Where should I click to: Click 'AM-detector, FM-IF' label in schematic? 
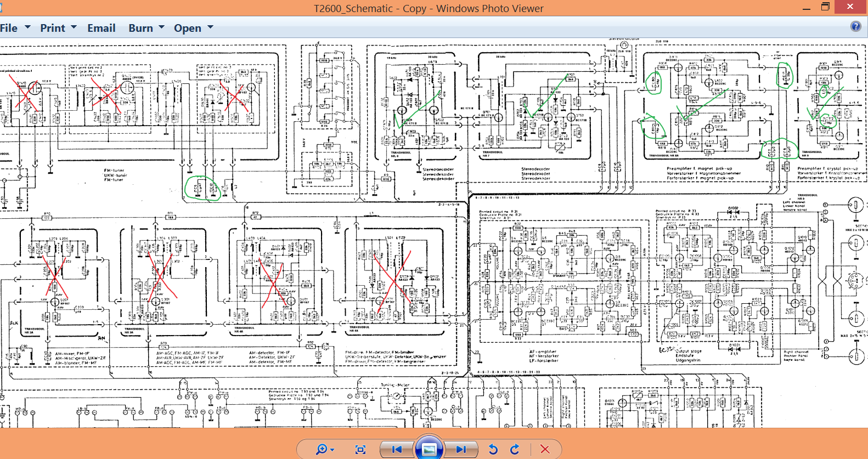pos(269,353)
